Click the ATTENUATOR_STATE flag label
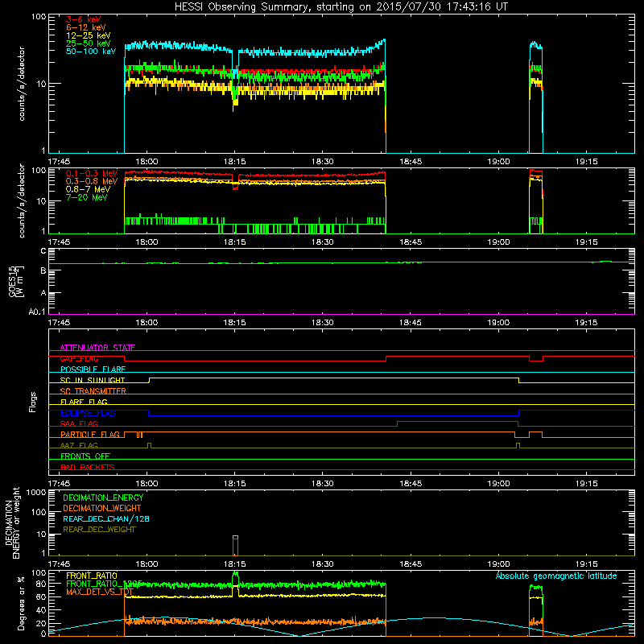Screen dimensions: 644x644 point(97,348)
